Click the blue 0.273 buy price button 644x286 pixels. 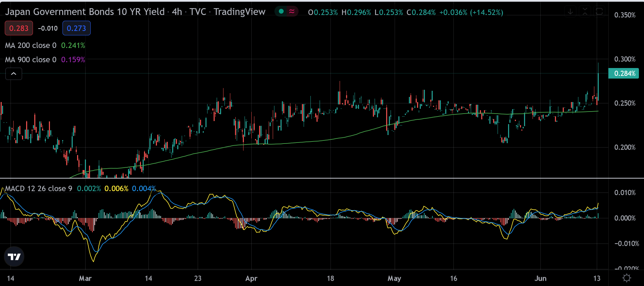76,28
